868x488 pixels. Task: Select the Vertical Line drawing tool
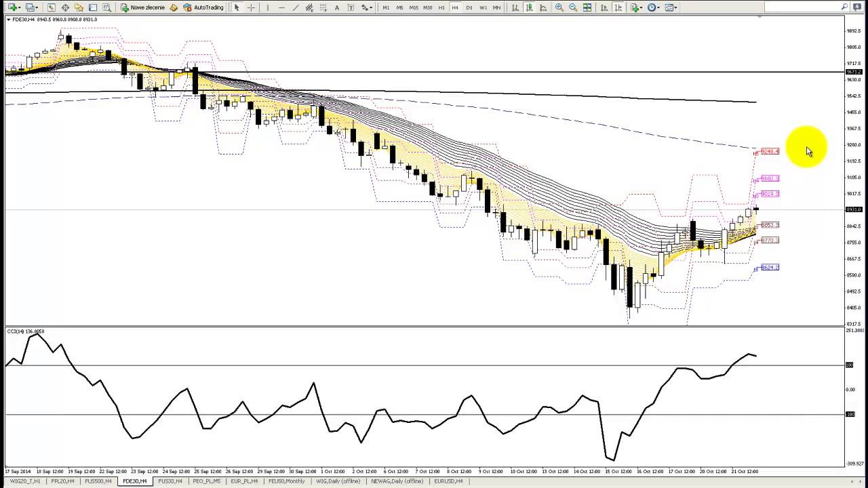pos(268,7)
